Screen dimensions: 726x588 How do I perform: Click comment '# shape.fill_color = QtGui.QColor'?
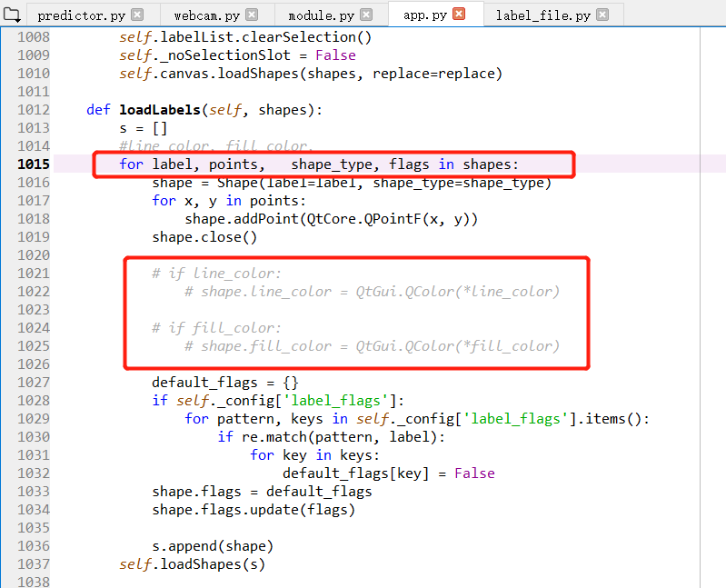372,346
